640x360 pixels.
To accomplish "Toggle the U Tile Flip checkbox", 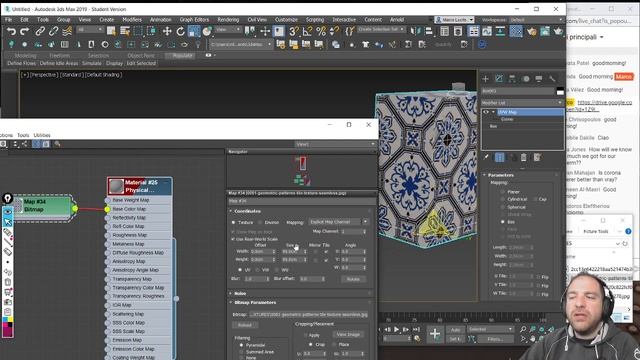I will [x=538, y=277].
